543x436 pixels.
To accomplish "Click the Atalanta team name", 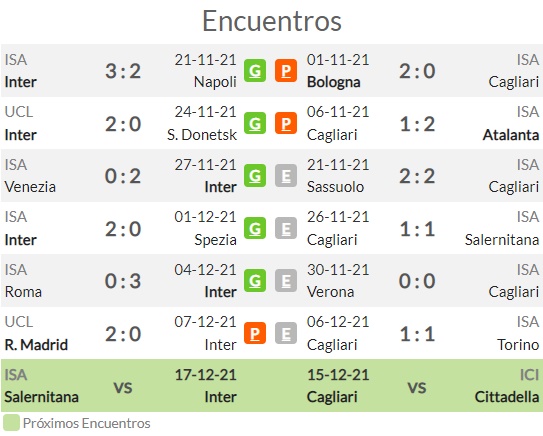I will pyautogui.click(x=511, y=135).
